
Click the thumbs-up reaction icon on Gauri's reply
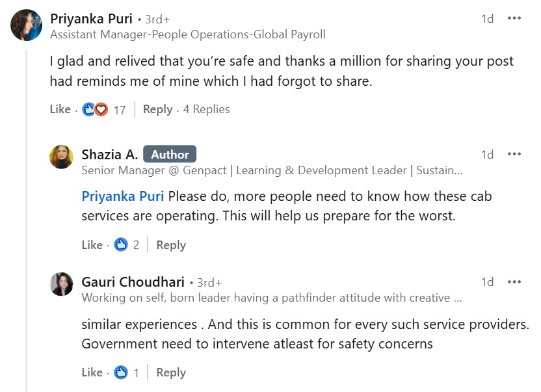[x=121, y=372]
